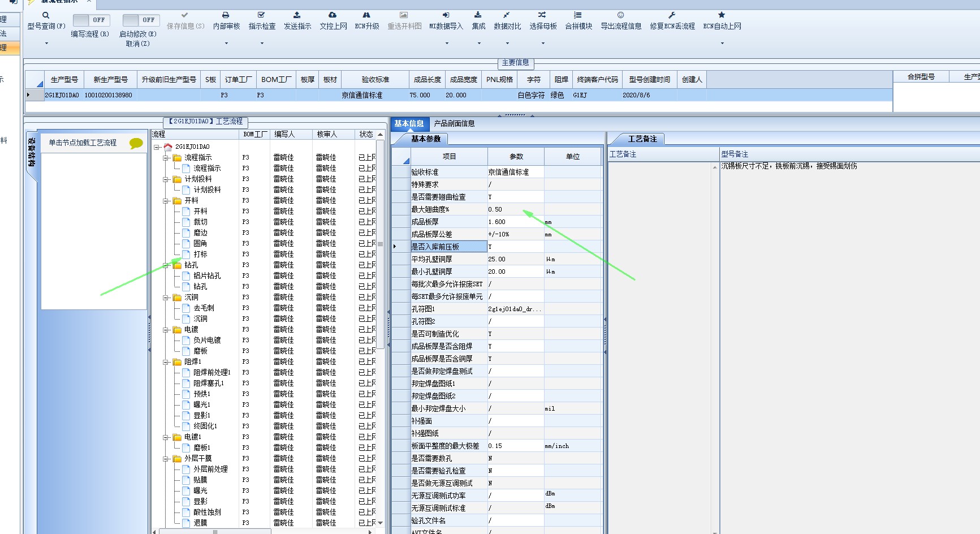
Task: Select the 打标 tree item
Action: (200, 255)
